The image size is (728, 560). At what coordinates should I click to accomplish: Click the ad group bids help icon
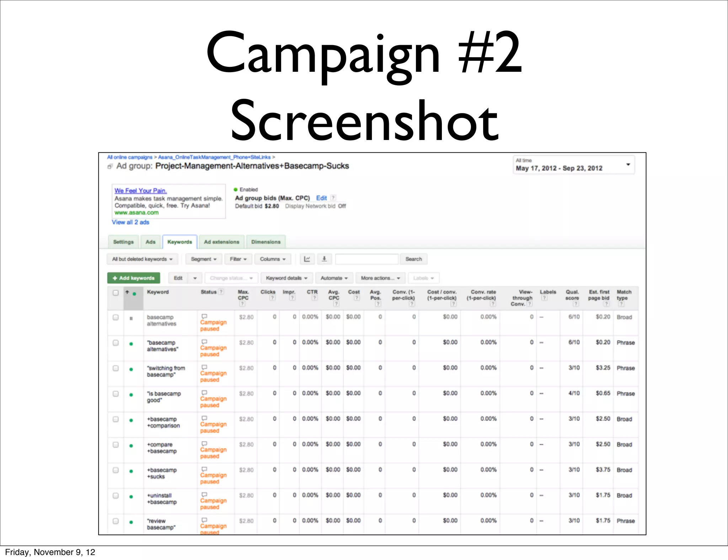pyautogui.click(x=333, y=198)
